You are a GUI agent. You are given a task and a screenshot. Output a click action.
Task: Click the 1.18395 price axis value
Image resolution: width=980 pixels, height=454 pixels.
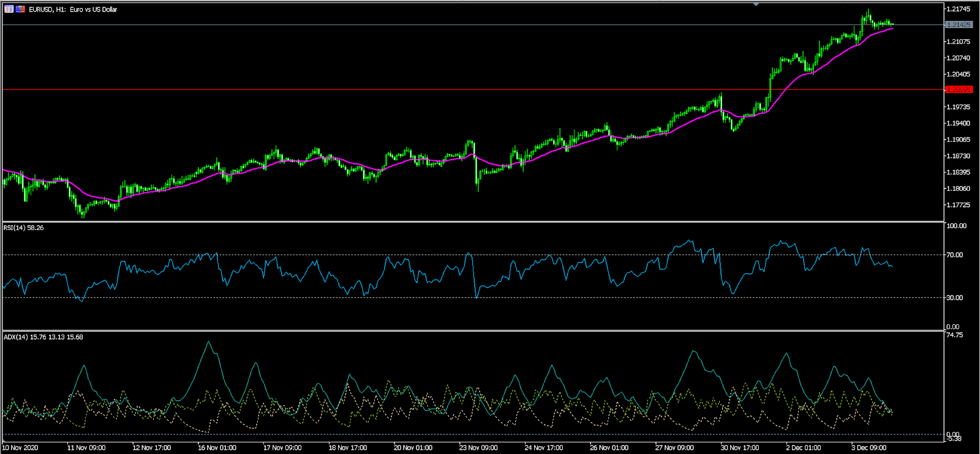pyautogui.click(x=959, y=173)
